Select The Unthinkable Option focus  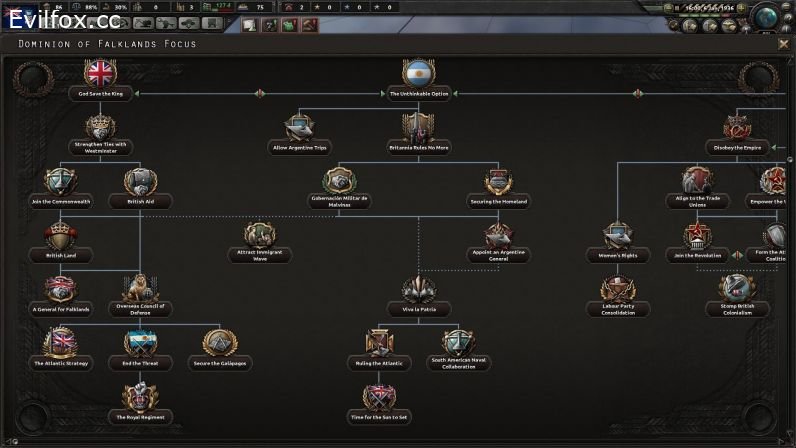pyautogui.click(x=418, y=75)
